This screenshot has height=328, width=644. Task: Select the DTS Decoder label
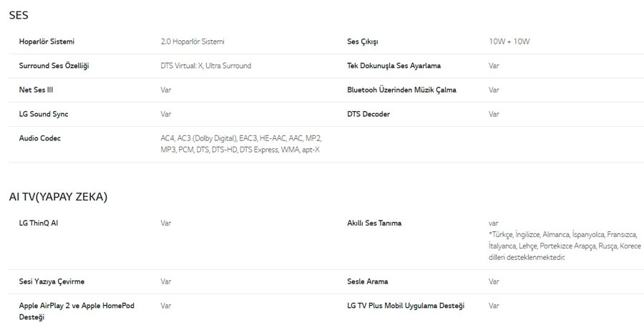pos(369,115)
